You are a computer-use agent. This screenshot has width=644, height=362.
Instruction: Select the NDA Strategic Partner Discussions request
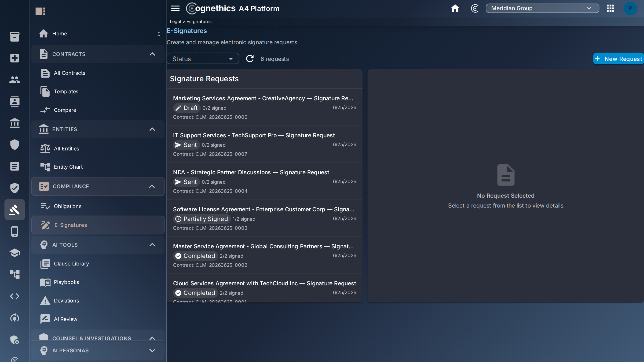(x=264, y=181)
